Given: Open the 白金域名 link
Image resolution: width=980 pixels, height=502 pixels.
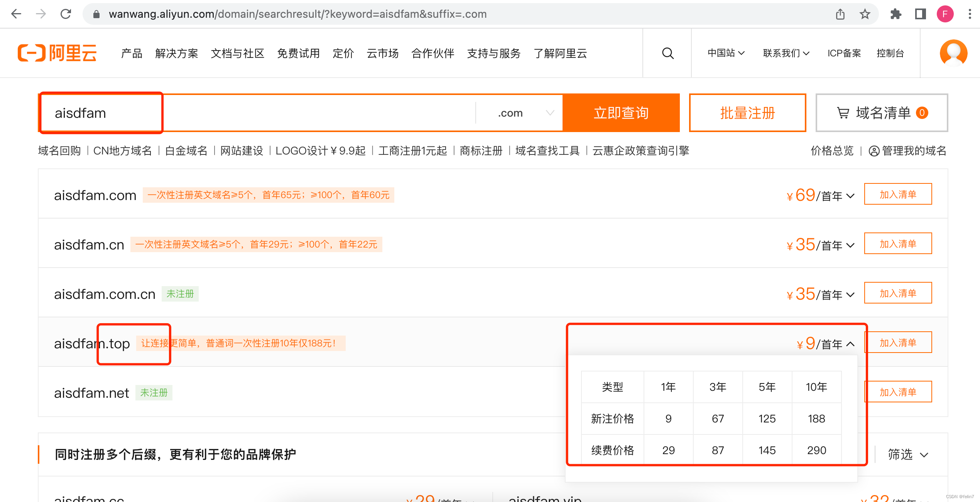Looking at the screenshot, I should tap(186, 151).
